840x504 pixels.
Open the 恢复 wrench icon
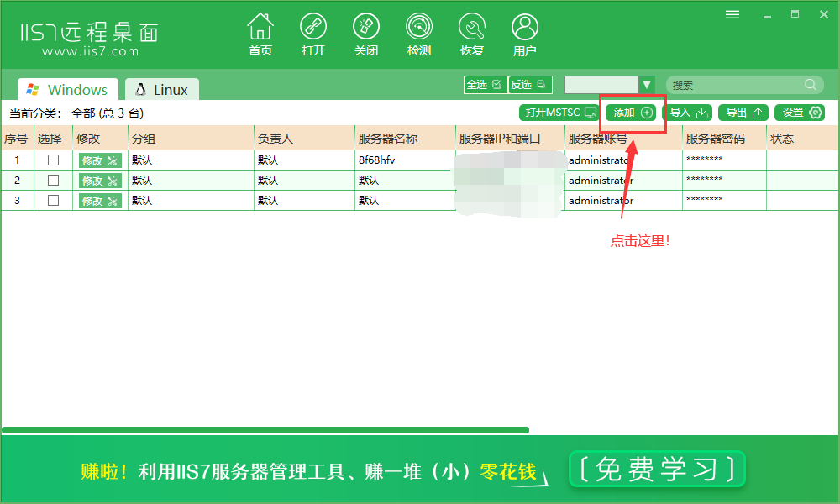click(x=472, y=27)
